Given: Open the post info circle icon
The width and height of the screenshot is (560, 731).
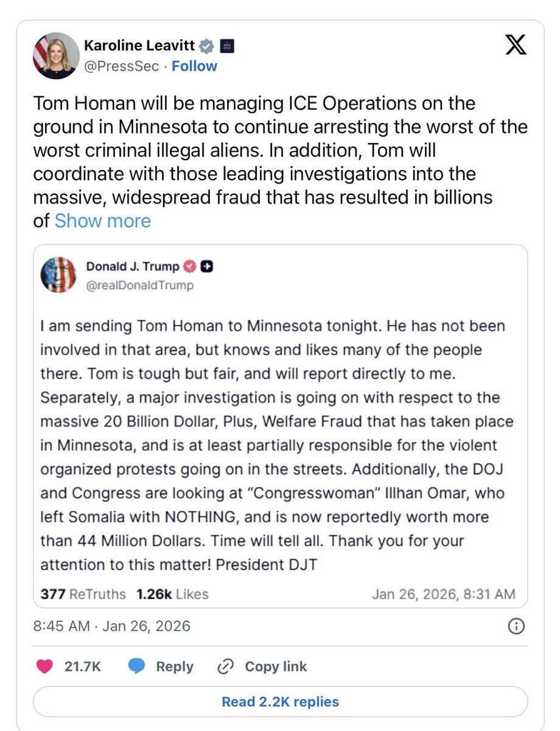Looking at the screenshot, I should pos(516,626).
